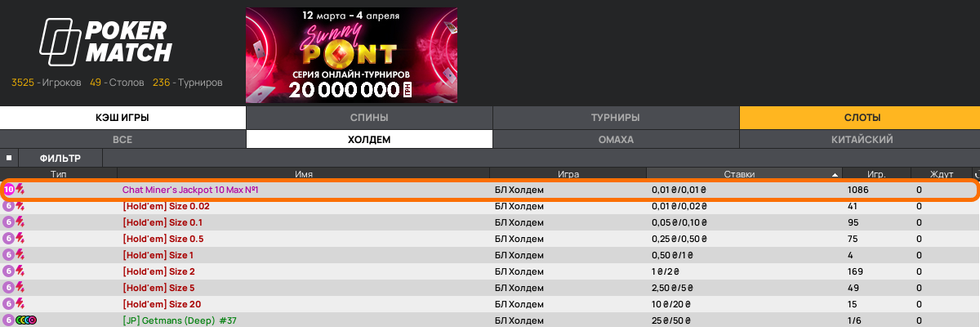Click the lightning icon on Size 0.02 row
Viewport: 980px width, 327px height.
click(20, 206)
